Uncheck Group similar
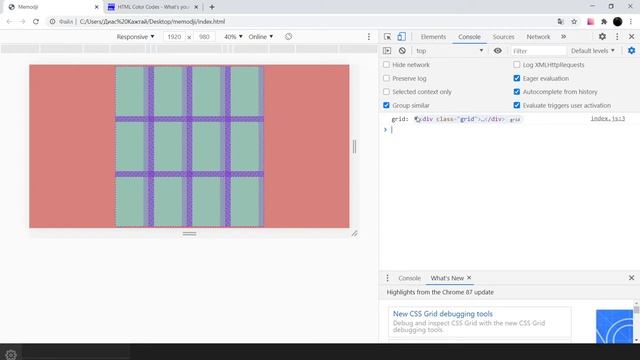 [x=386, y=105]
